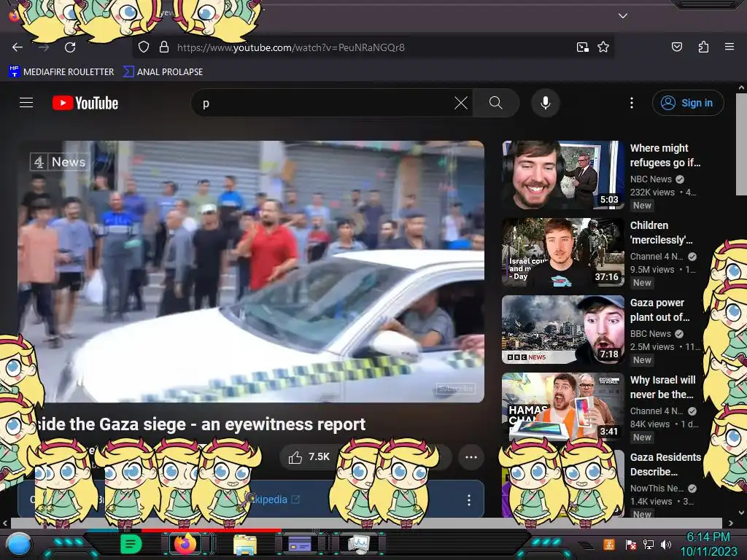Expand the list-all-tabs chevron

[x=623, y=16]
